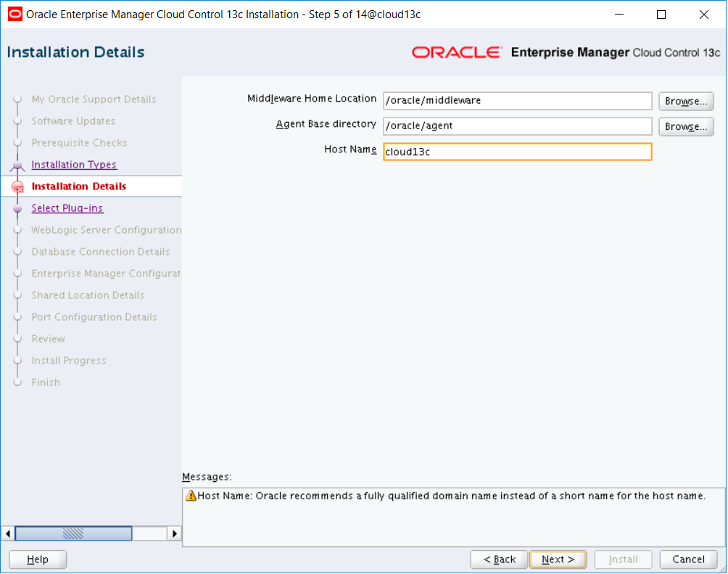This screenshot has width=728, height=574.
Task: Click the Review step
Action: coord(49,339)
